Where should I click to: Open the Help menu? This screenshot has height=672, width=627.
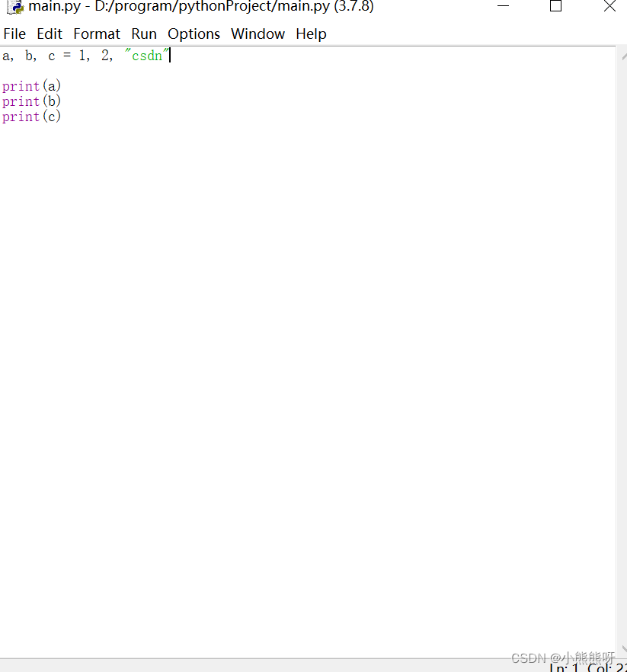click(x=311, y=34)
